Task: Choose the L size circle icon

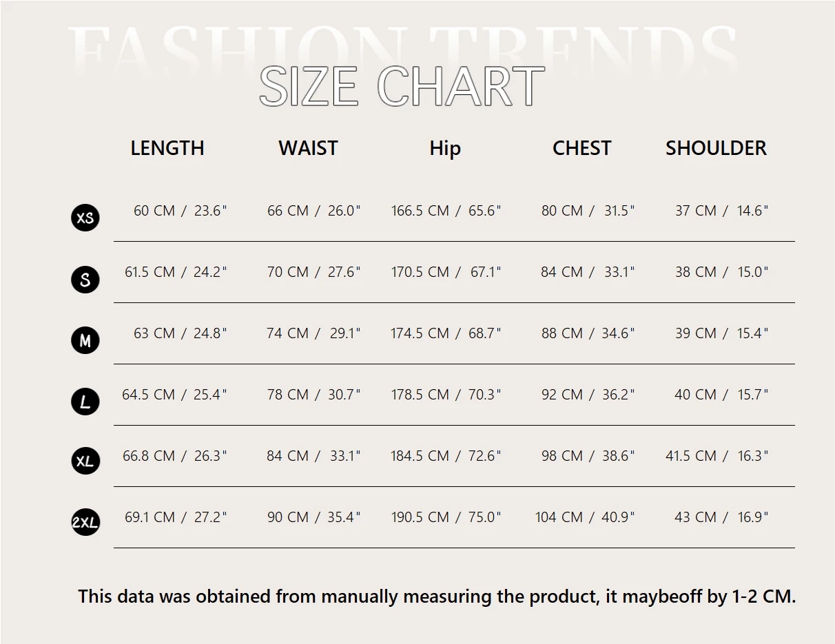Action: pos(85,402)
